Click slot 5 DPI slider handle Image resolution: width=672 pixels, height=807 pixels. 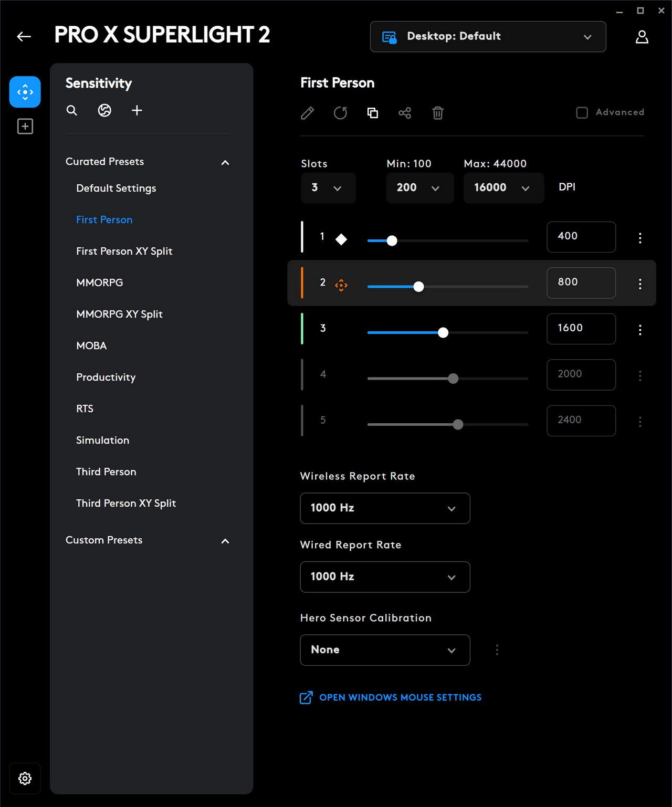click(x=458, y=424)
